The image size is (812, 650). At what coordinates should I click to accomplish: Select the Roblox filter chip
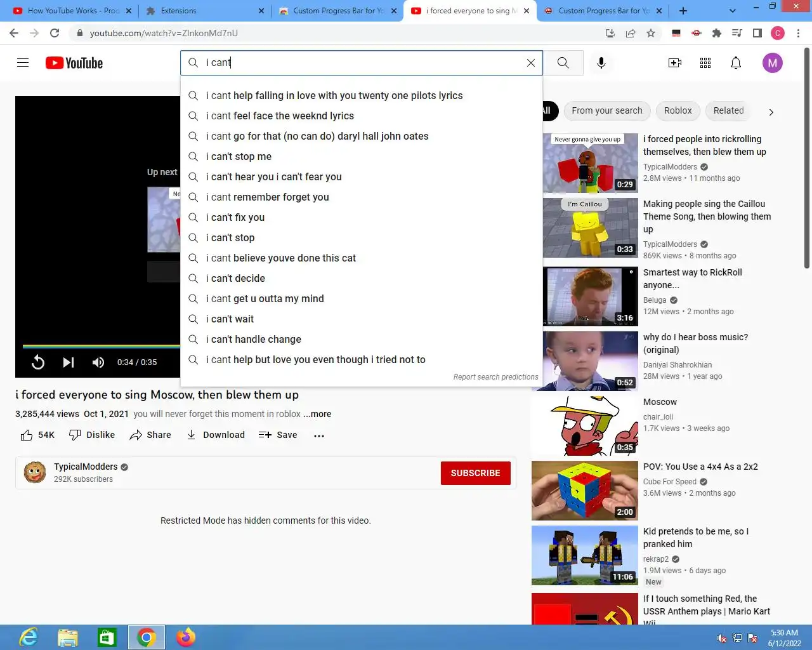(678, 110)
